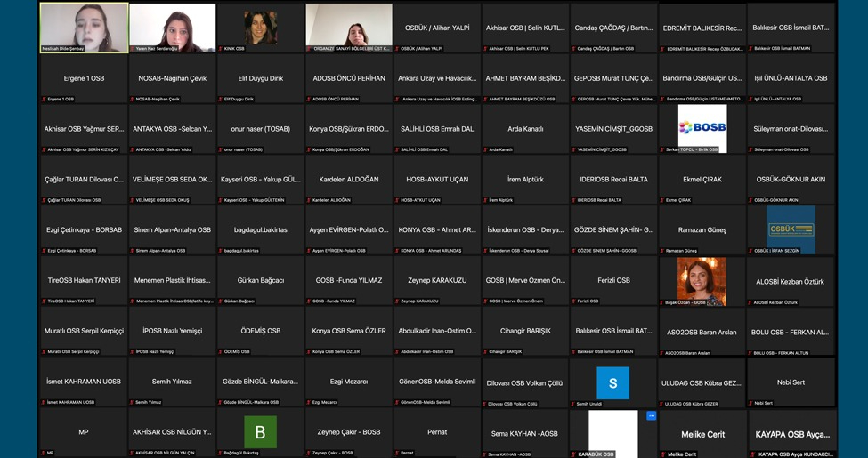Select the Sinem Alpan-Antalya OSB tile
The width and height of the screenshot is (868, 458).
(172, 229)
